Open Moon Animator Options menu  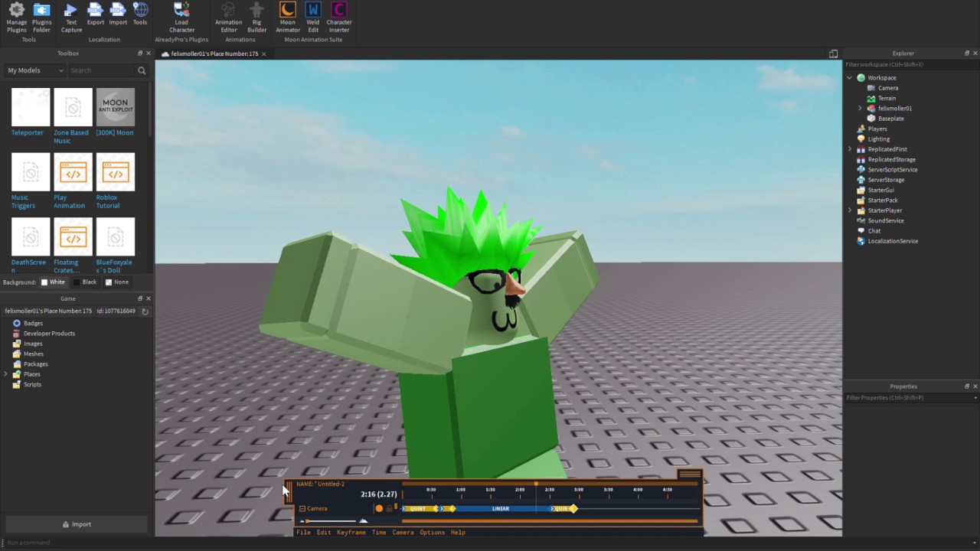point(432,533)
